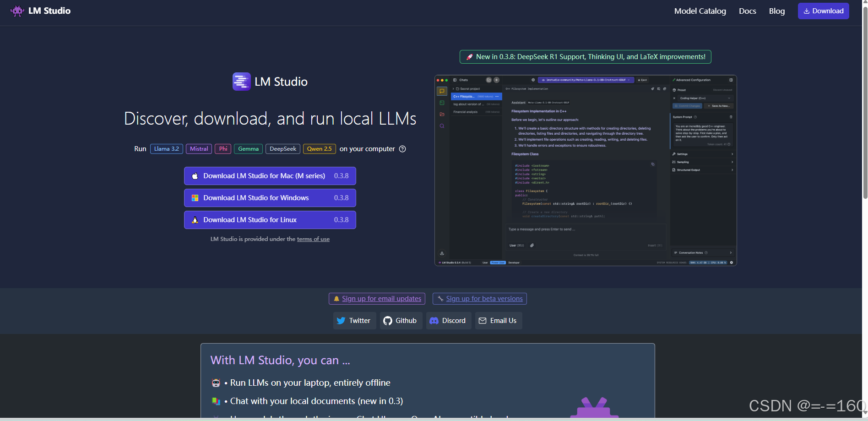Select the Qwen 2.5 model tag
Viewport: 868px width, 421px height.
coord(319,149)
